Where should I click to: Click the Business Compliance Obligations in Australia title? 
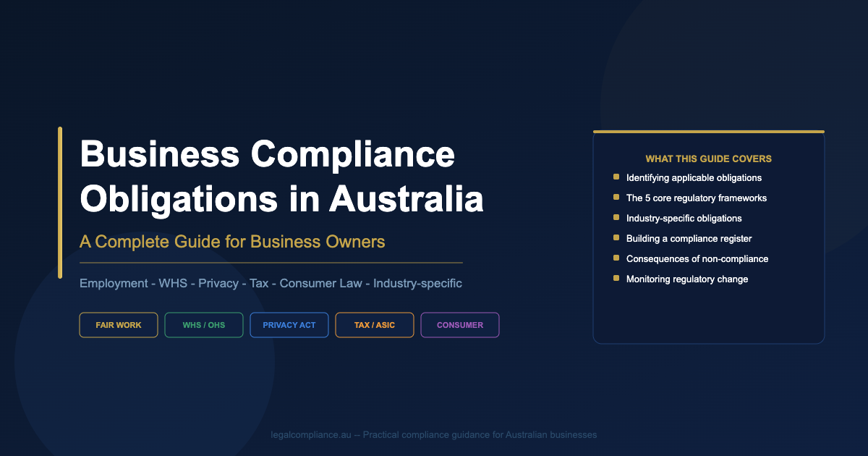pyautogui.click(x=281, y=176)
